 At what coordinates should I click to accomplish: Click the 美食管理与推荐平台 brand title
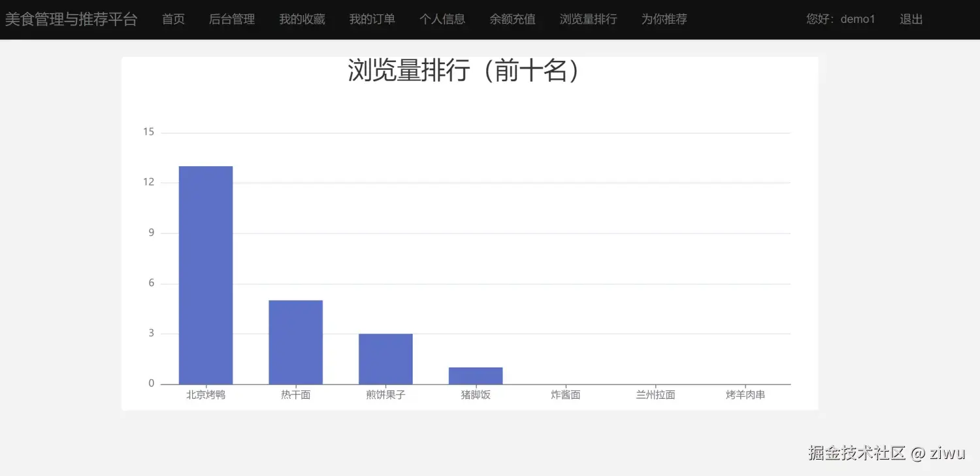point(71,20)
